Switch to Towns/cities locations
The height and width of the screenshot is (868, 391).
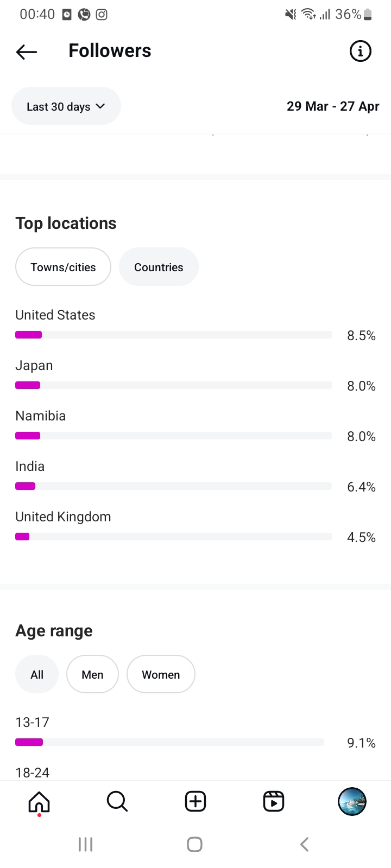click(63, 267)
